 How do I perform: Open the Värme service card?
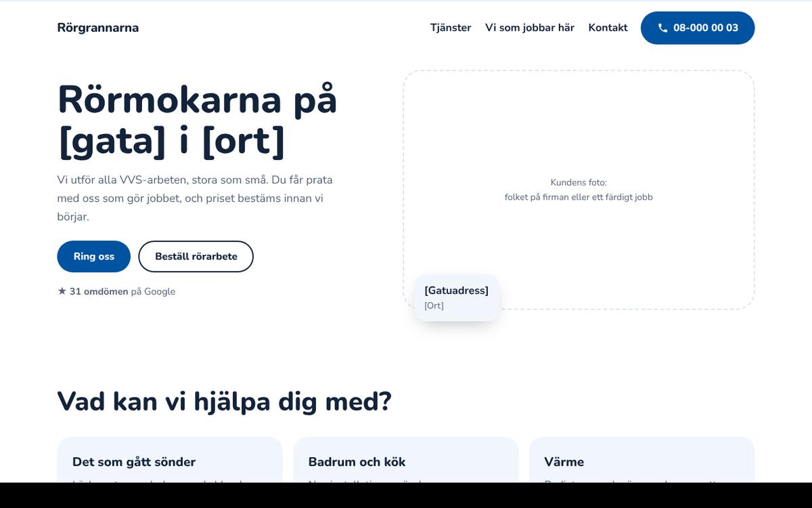point(641,460)
